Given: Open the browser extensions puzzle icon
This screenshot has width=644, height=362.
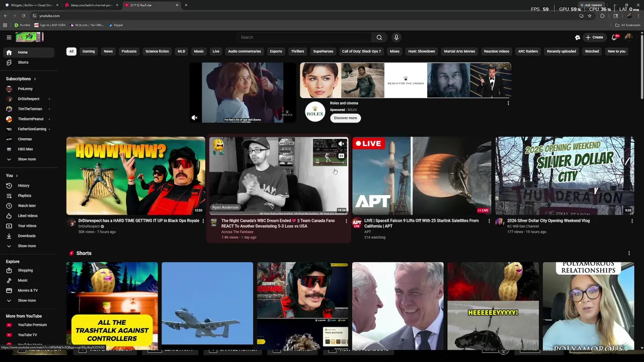Looking at the screenshot, I should [x=602, y=16].
